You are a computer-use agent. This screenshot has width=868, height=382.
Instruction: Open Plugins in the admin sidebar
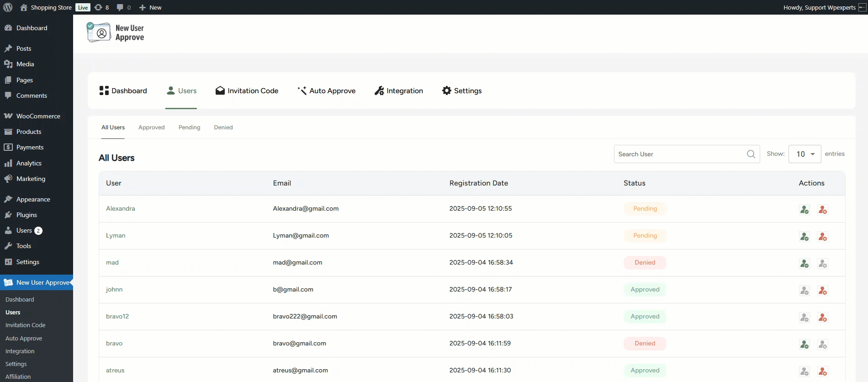point(26,215)
